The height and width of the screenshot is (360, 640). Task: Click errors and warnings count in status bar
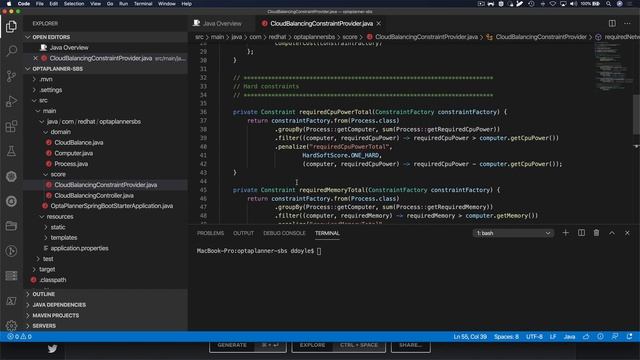click(x=19, y=337)
